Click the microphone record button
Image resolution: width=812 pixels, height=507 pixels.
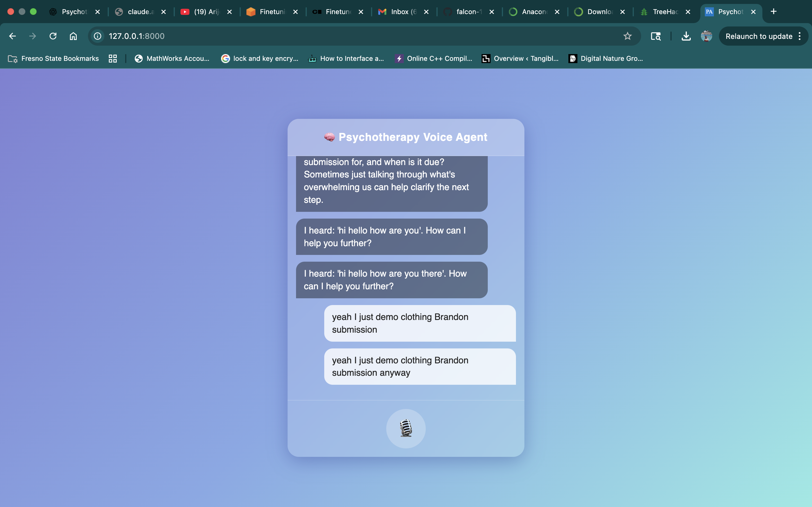(406, 428)
